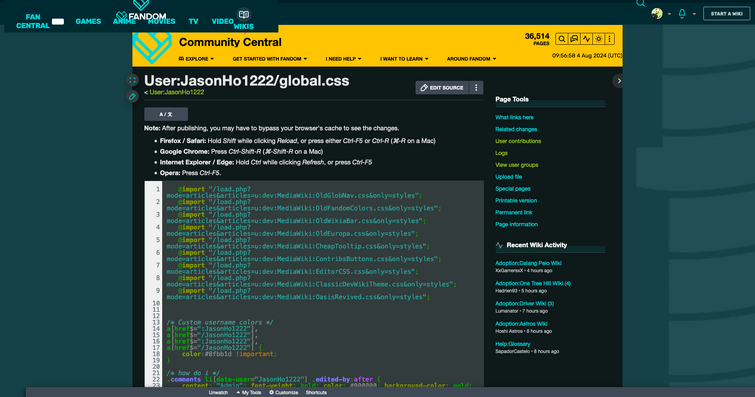This screenshot has height=397, width=755.
Task: Open Logs link in Page Tools
Action: (501, 153)
